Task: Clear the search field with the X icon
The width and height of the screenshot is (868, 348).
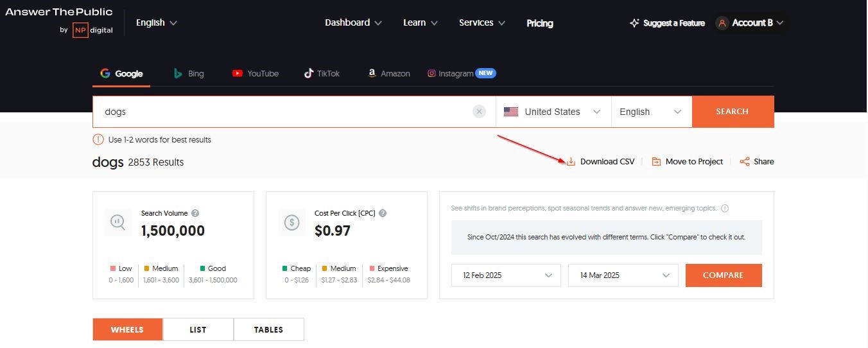Action: click(x=479, y=112)
